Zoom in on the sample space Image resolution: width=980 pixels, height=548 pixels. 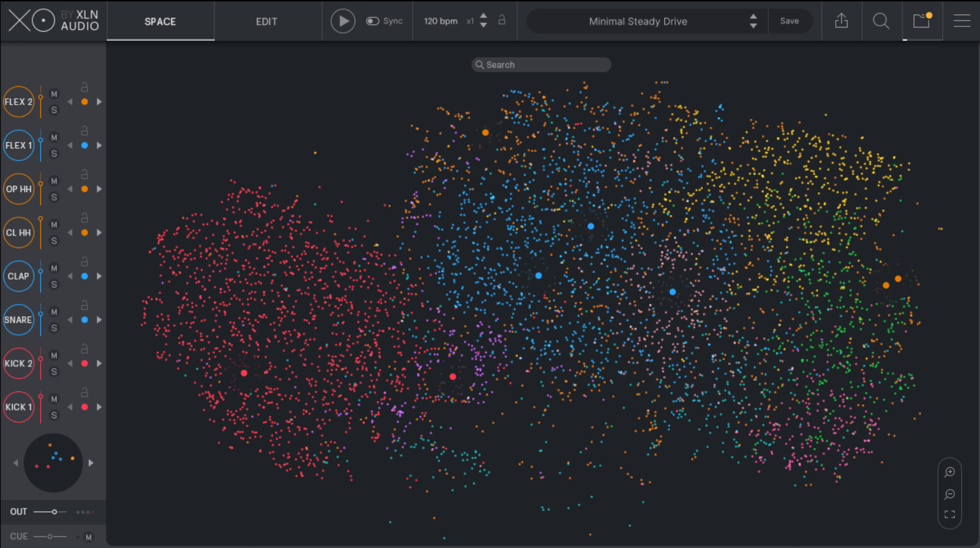click(x=950, y=472)
